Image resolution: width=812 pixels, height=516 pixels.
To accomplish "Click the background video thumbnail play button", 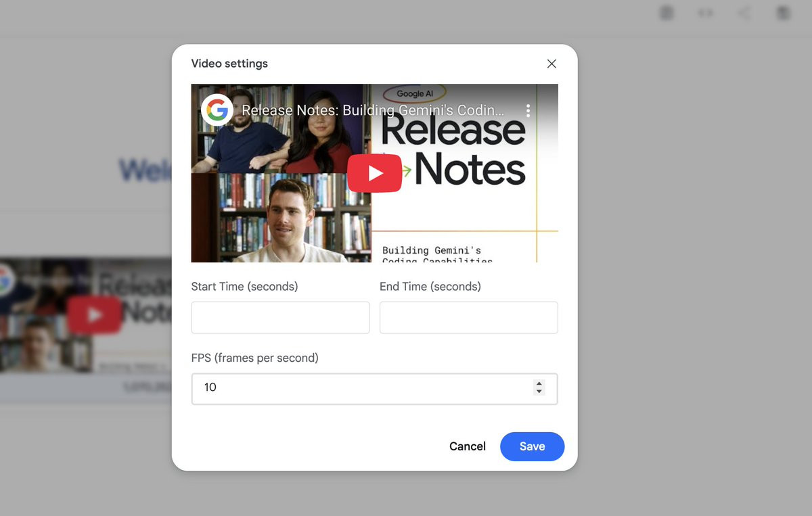I will [95, 315].
